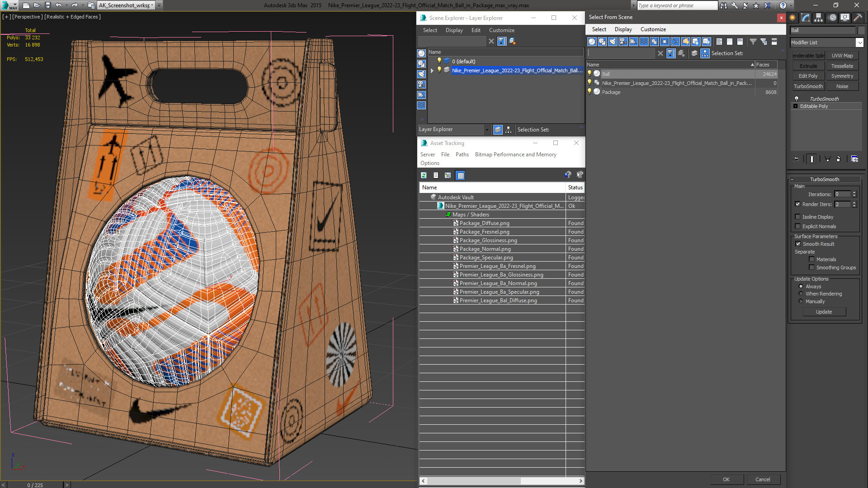Switch Select From Scene to sort by hierarchy
Viewport: 868px width, 488px height.
tap(705, 53)
